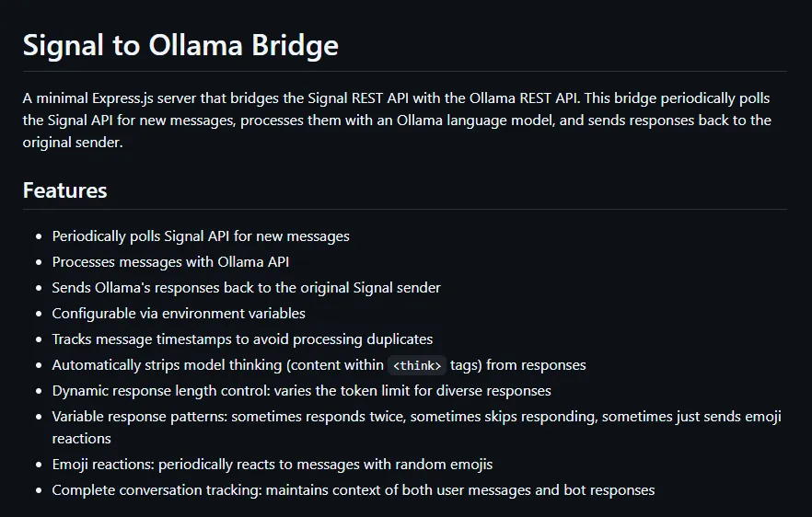Click the "Sends Ollama's responses back" bullet
This screenshot has height=517, width=812.
click(x=246, y=288)
